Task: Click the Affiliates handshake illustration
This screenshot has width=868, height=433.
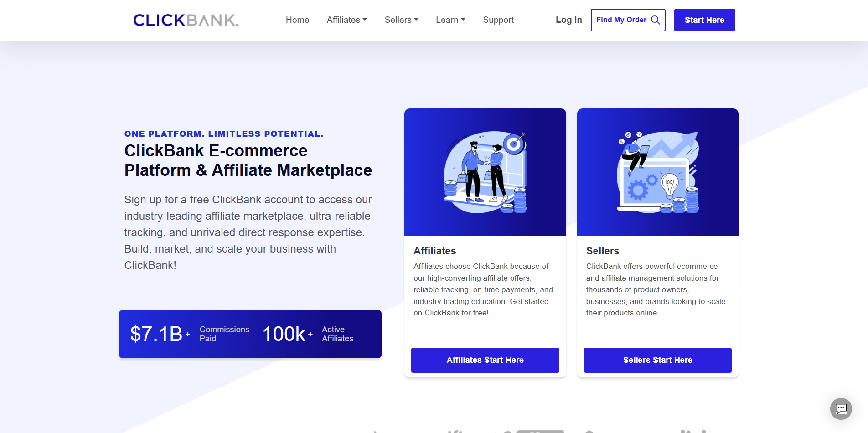Action: tap(485, 172)
